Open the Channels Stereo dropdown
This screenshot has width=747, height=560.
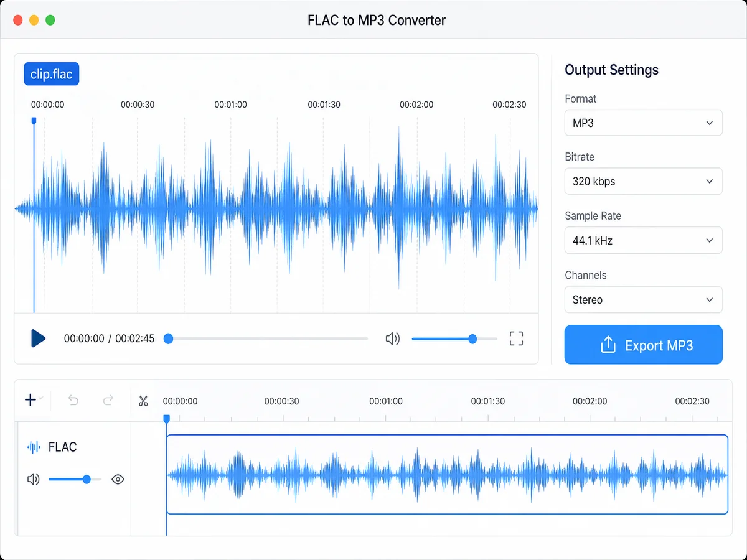coord(643,299)
